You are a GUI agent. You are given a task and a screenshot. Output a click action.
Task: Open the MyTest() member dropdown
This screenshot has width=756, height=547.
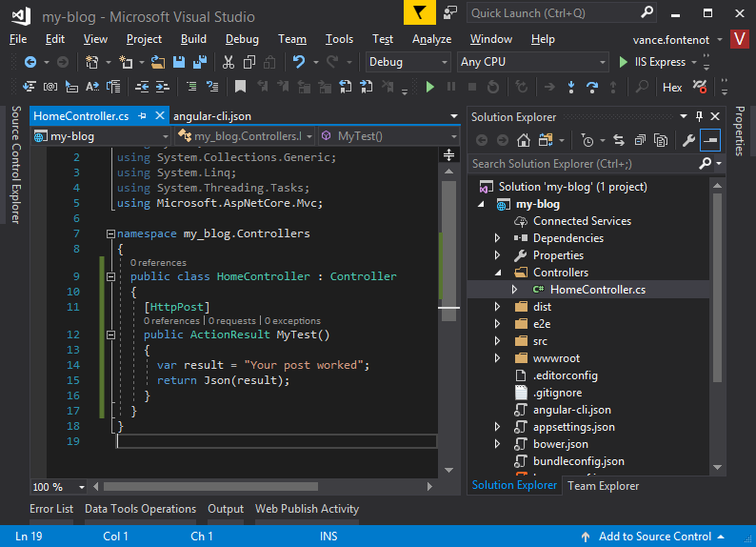point(388,136)
